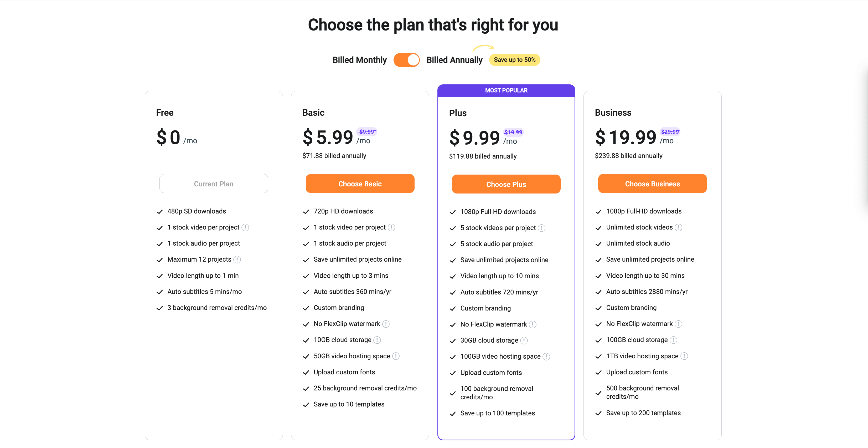Click the MOST POPULAR banner
Viewport: 868px width, 448px height.
point(506,90)
